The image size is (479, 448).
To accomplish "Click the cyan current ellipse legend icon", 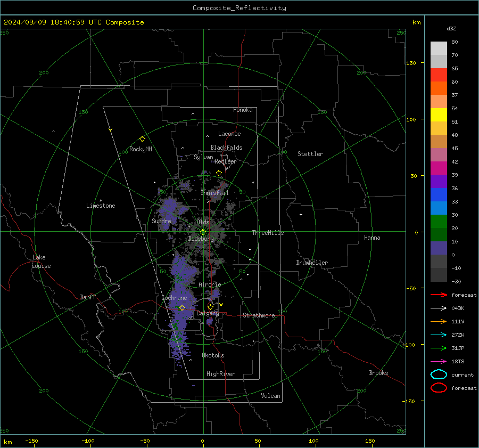I will pos(439,374).
